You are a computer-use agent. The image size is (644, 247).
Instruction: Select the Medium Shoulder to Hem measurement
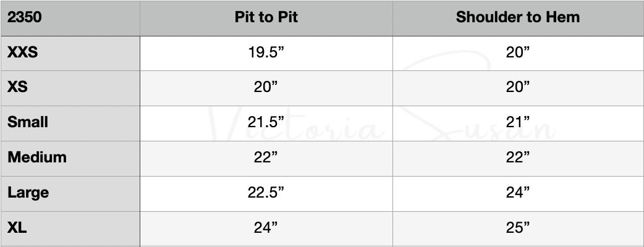tap(518, 157)
